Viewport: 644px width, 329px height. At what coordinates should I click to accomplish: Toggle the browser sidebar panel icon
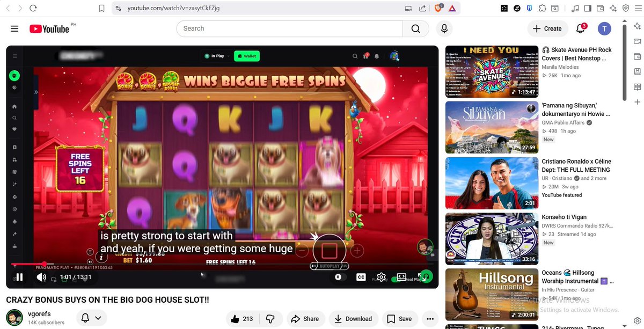(588, 8)
